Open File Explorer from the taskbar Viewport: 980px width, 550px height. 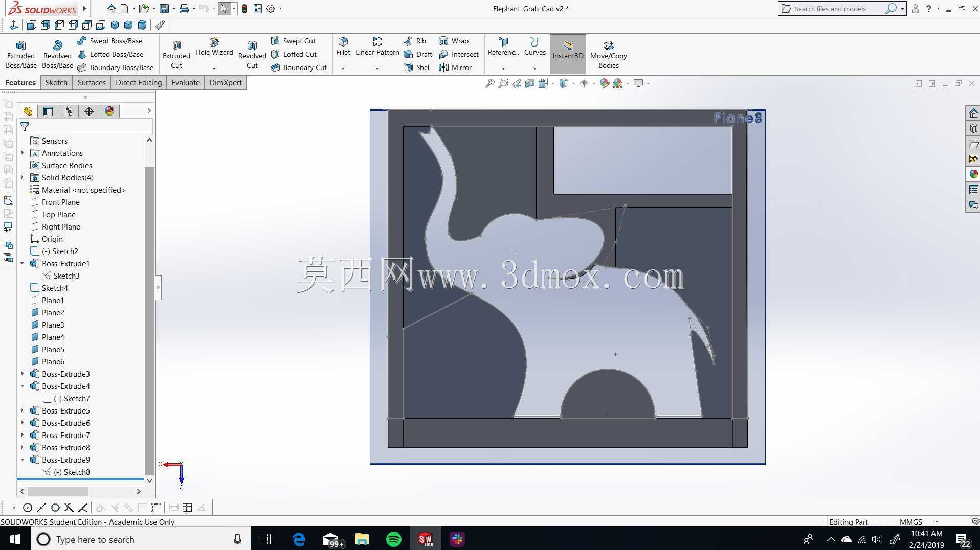pos(362,539)
